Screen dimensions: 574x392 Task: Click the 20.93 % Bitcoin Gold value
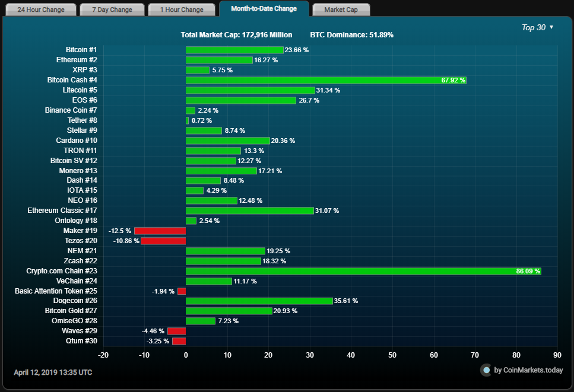(285, 311)
